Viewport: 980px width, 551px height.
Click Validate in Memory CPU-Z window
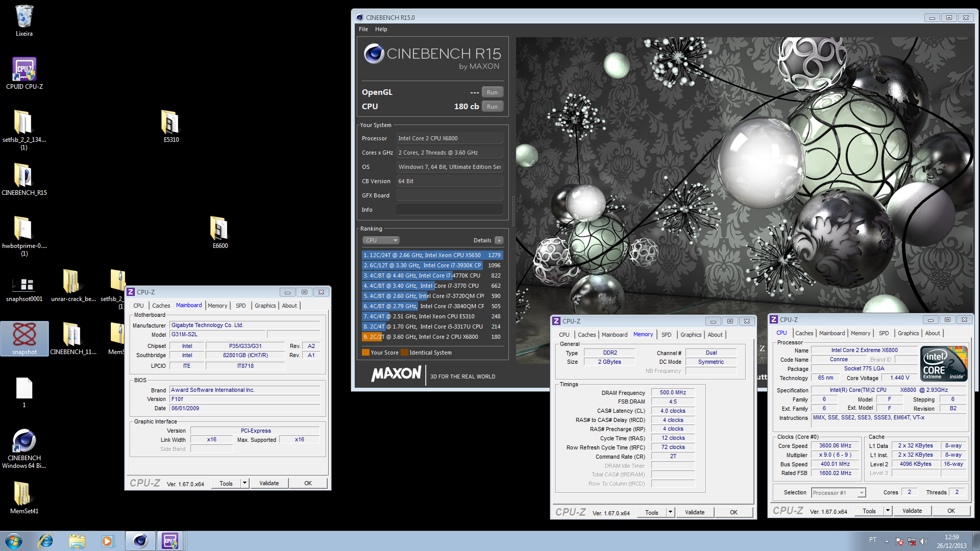tap(695, 512)
